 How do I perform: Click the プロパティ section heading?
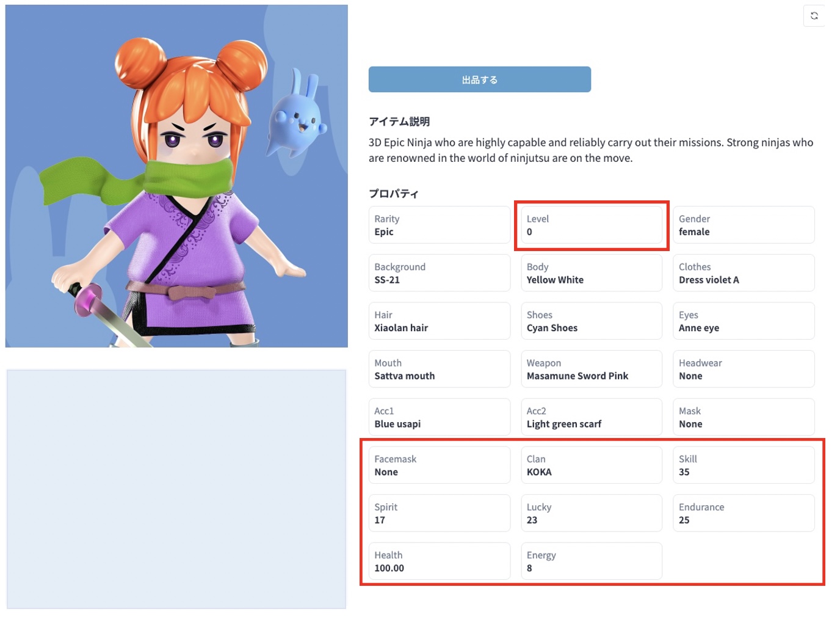(394, 194)
